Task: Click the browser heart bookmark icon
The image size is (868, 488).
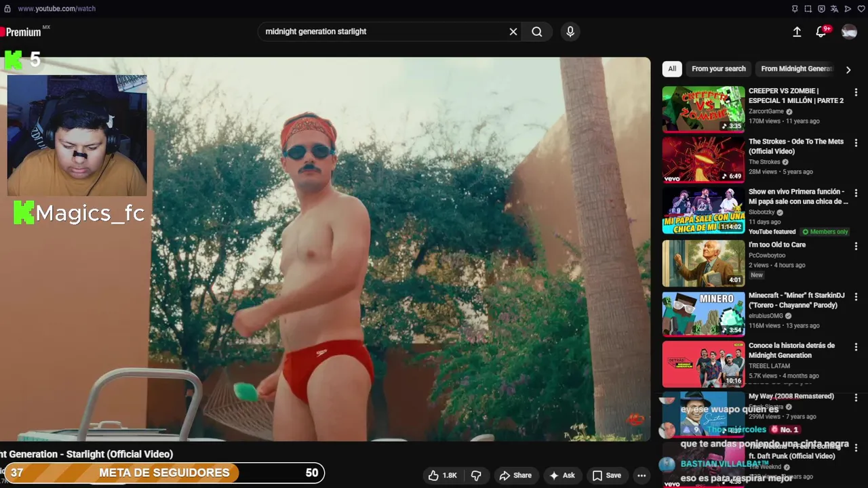Action: [860, 9]
